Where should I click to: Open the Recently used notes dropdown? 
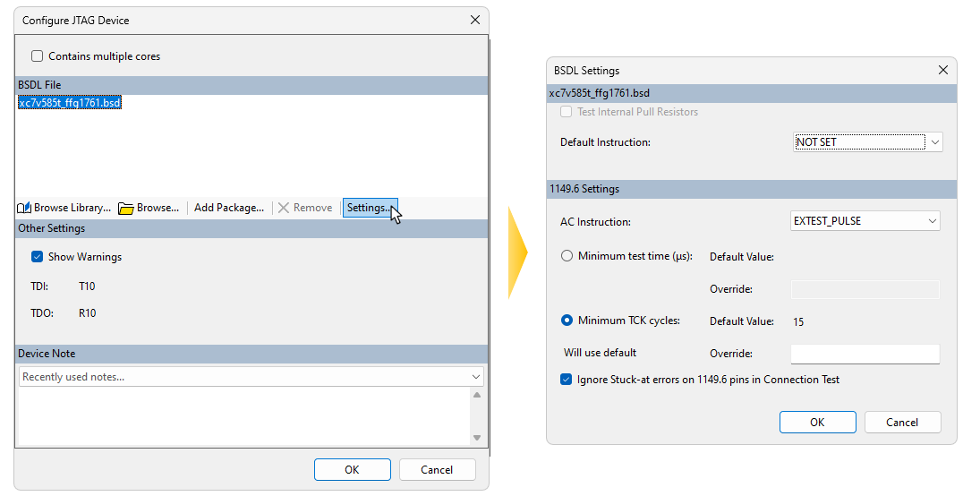click(x=475, y=377)
